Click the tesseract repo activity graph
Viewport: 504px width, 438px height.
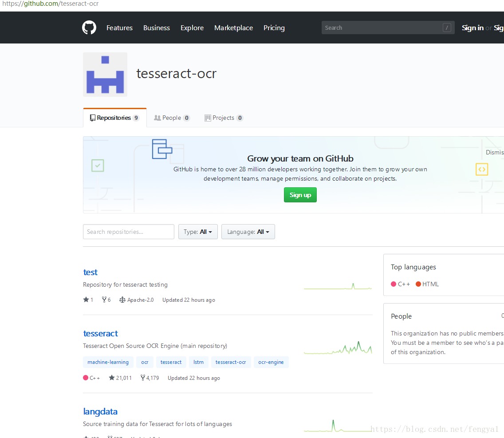click(x=338, y=347)
